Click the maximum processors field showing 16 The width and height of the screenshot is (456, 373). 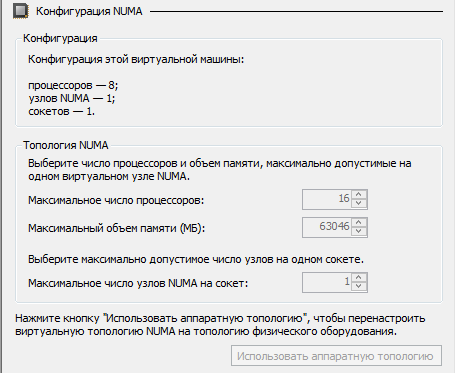pyautogui.click(x=327, y=199)
